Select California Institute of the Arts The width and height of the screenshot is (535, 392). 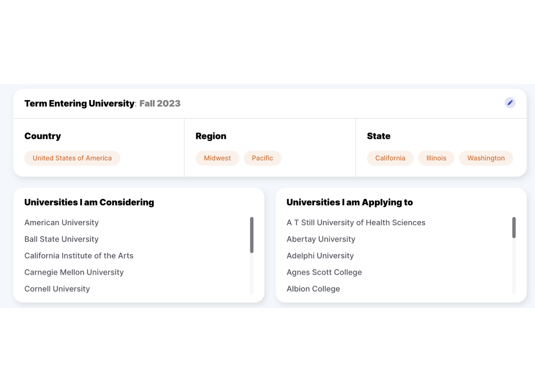[x=79, y=256]
